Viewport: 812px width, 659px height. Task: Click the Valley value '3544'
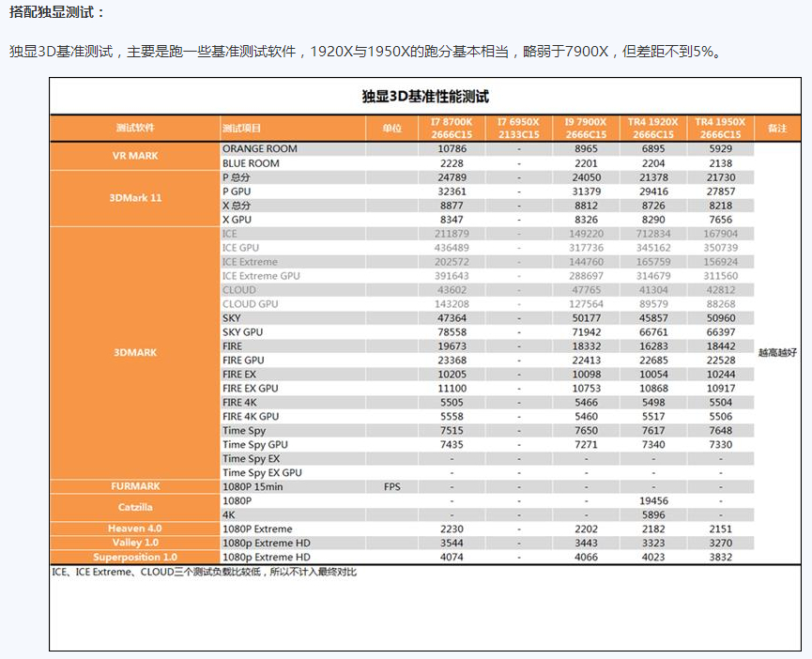coord(452,543)
